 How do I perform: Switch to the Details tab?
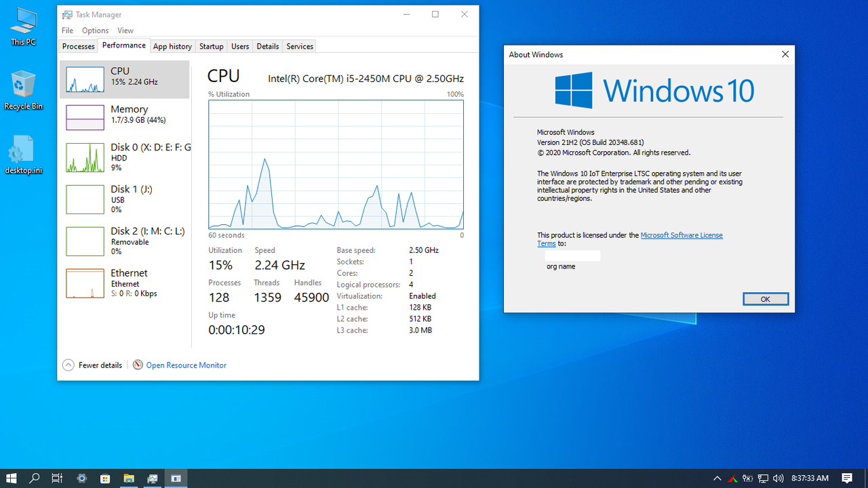click(x=268, y=46)
